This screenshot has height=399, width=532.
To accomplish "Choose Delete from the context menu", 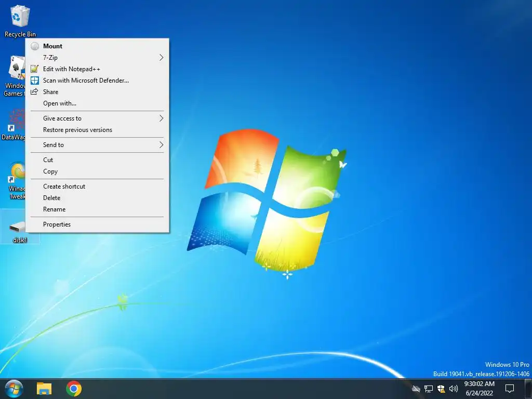I will (97, 198).
